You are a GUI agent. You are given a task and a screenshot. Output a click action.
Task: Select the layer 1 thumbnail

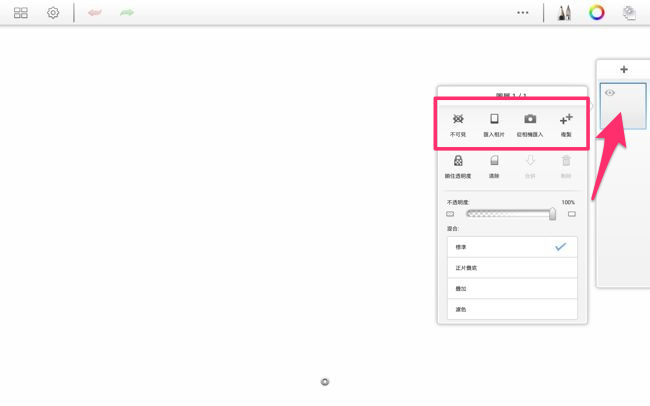point(623,106)
